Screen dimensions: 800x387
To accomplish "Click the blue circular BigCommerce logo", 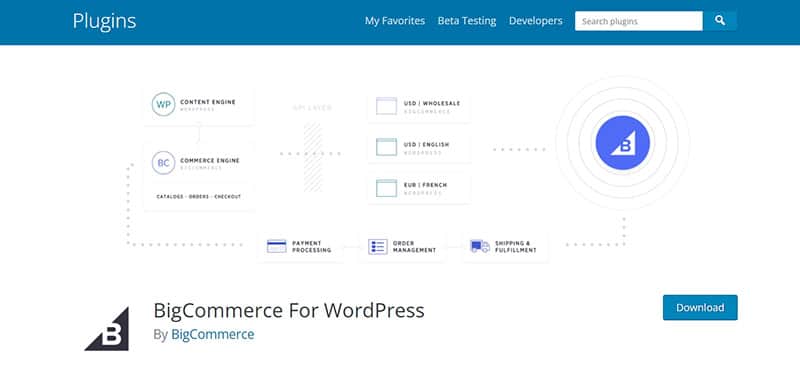I will coord(622,142).
